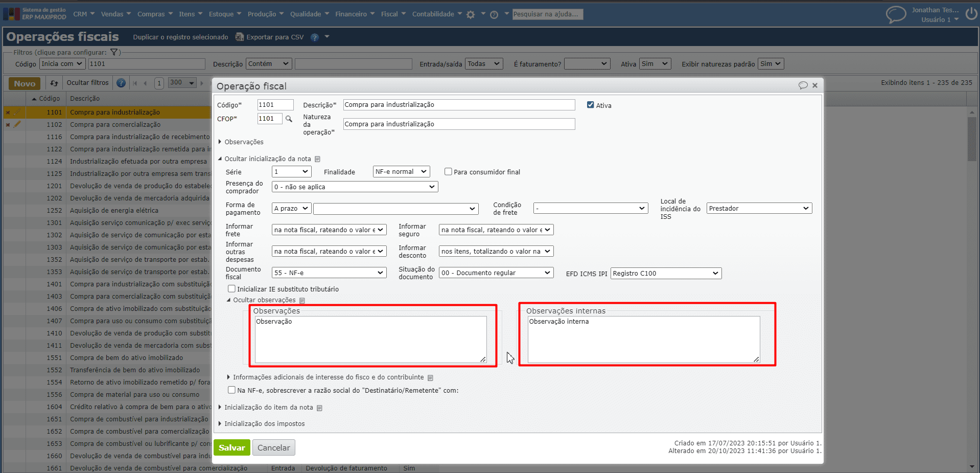
Task: Click the Exportar para CSV icon
Action: pyautogui.click(x=239, y=37)
